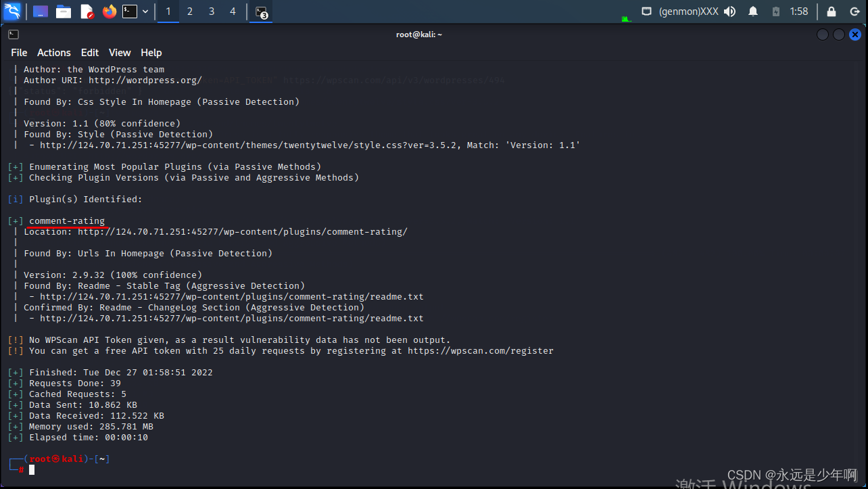Click 'Memory used: 285.781 MB' line
Screen dimensions: 868x489
tap(91, 427)
